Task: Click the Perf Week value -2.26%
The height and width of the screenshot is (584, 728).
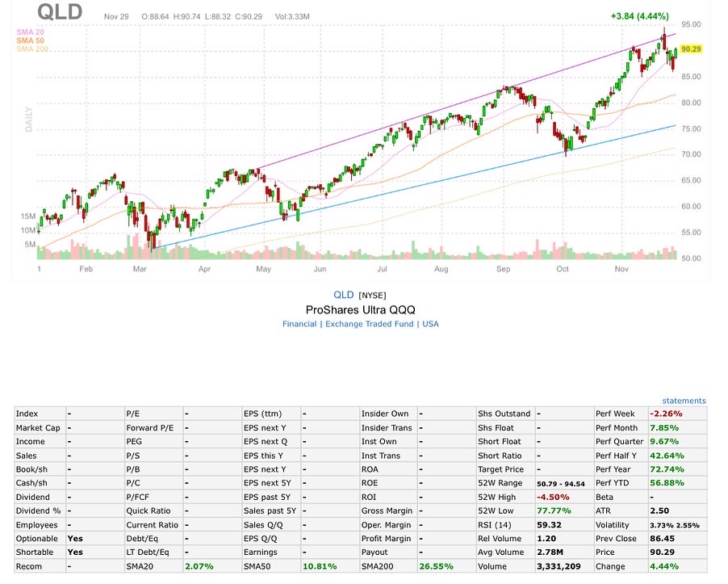Action: click(666, 414)
